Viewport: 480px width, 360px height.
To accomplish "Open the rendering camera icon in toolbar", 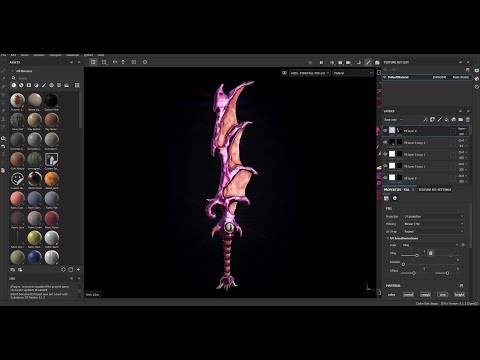I will click(377, 62).
